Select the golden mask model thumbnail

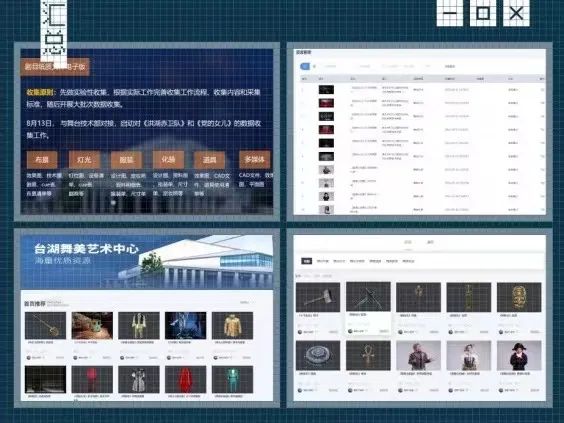[519, 297]
